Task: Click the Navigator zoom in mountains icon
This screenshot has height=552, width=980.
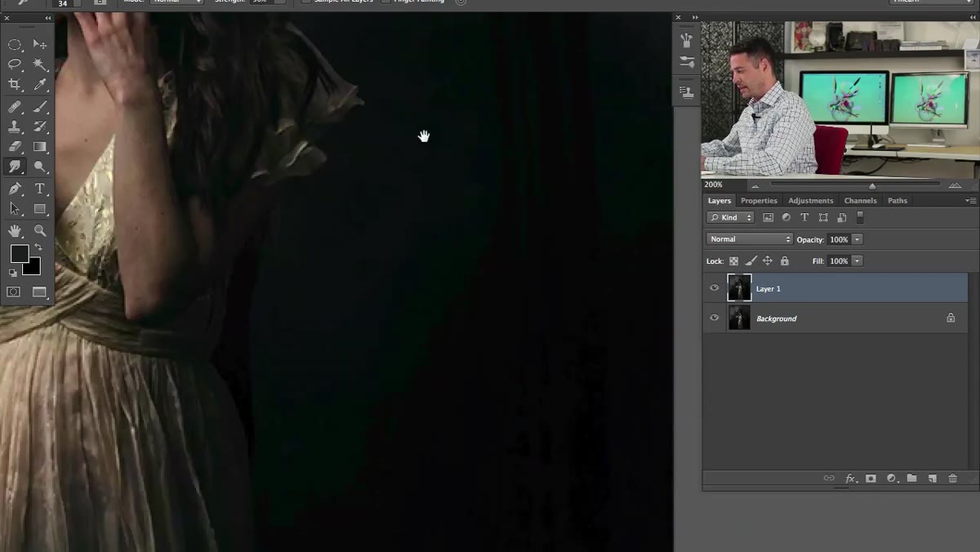Action: [955, 185]
